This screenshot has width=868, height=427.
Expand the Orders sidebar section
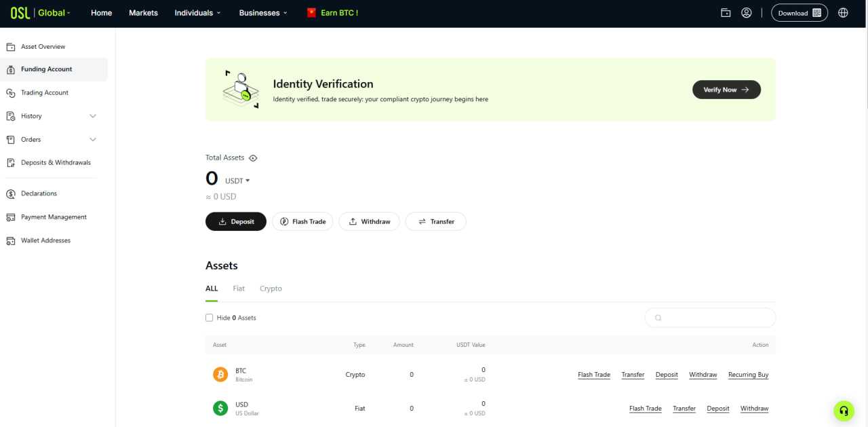(93, 140)
